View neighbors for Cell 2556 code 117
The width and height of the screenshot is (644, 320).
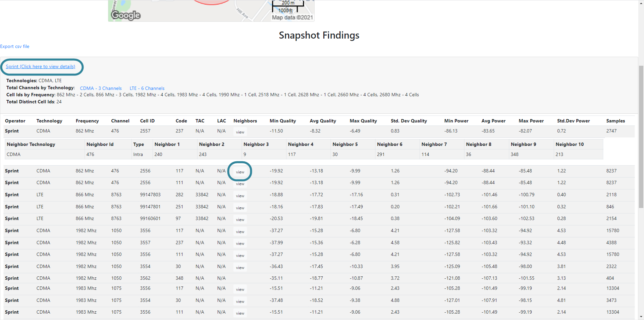click(x=240, y=172)
